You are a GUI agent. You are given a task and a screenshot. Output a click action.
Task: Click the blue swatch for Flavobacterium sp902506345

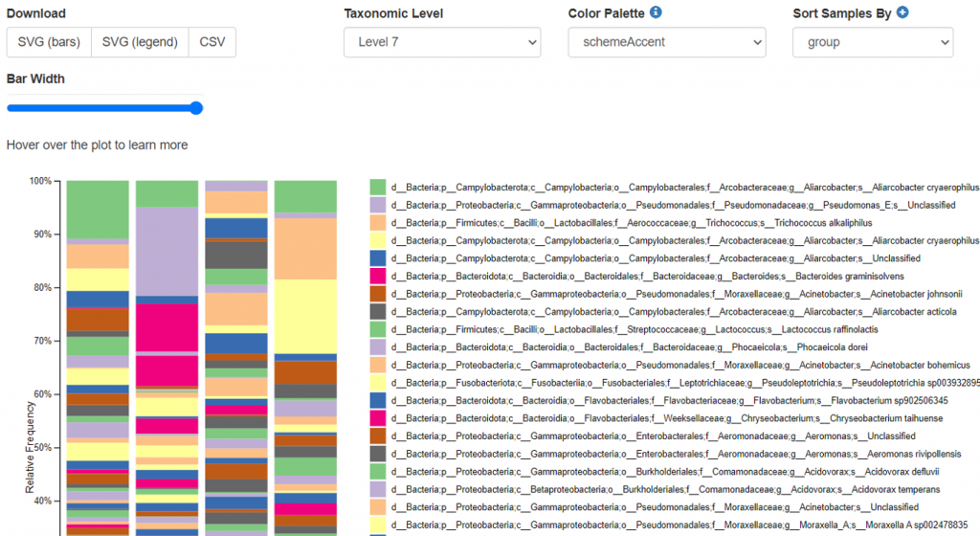(377, 400)
